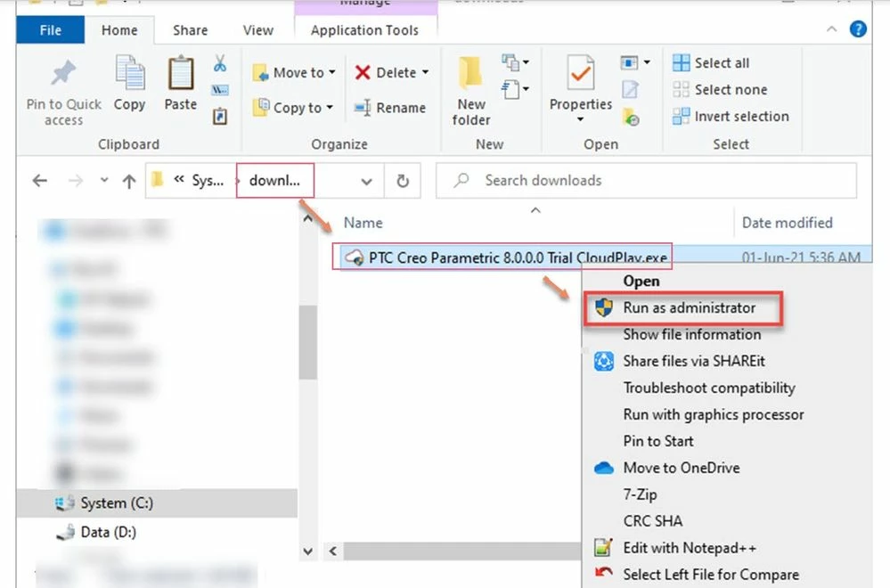The width and height of the screenshot is (890, 588).
Task: Open the New item dropdown icon
Action: 516,62
